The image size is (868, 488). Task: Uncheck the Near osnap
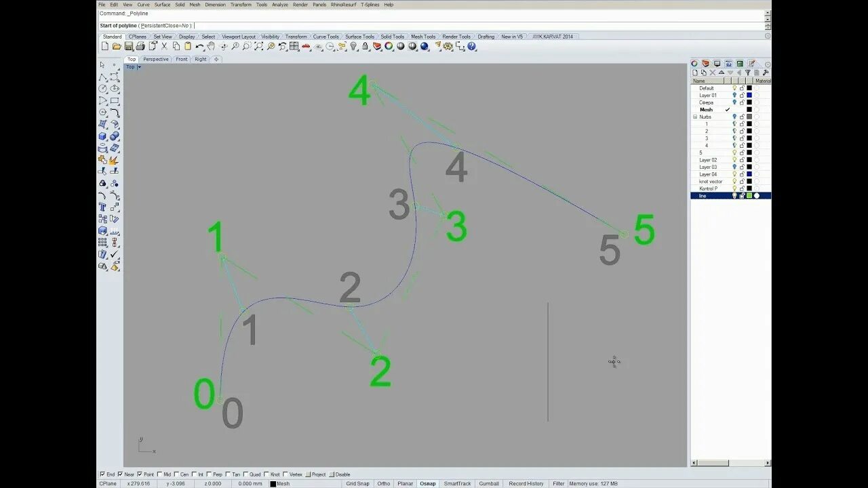121,474
